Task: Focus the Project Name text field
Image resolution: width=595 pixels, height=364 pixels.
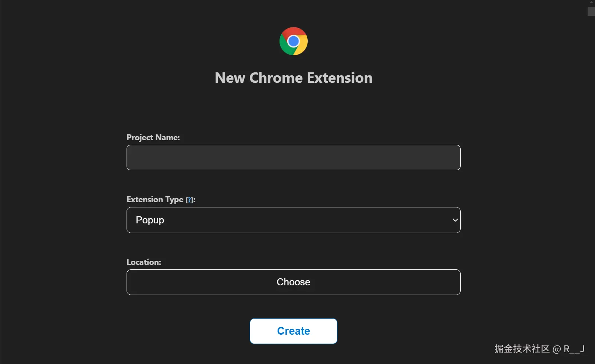Action: [x=293, y=158]
